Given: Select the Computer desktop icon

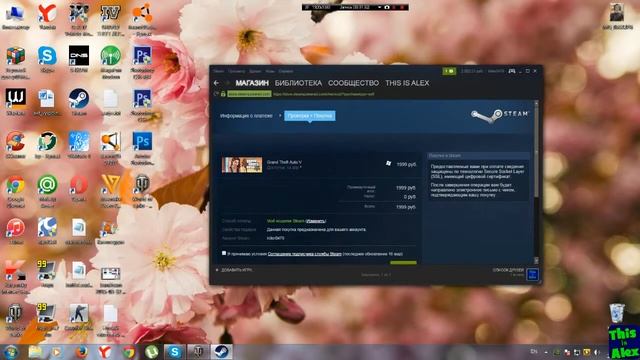Looking at the screenshot, I should pyautogui.click(x=16, y=16).
